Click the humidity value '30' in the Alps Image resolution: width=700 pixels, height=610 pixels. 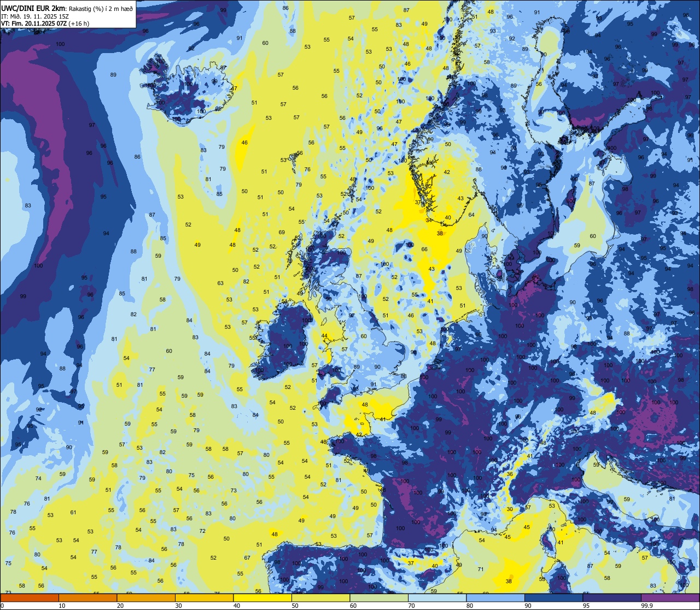pos(510,509)
